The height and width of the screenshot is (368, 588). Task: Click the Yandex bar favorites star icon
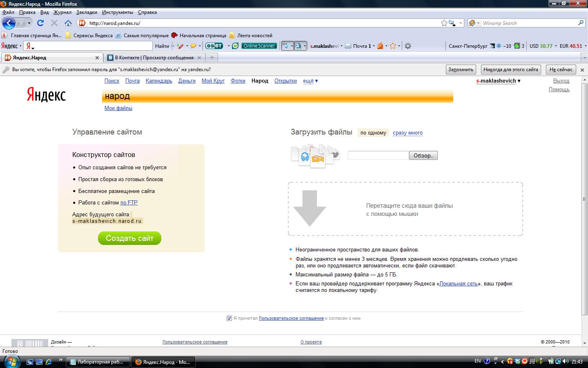click(393, 46)
